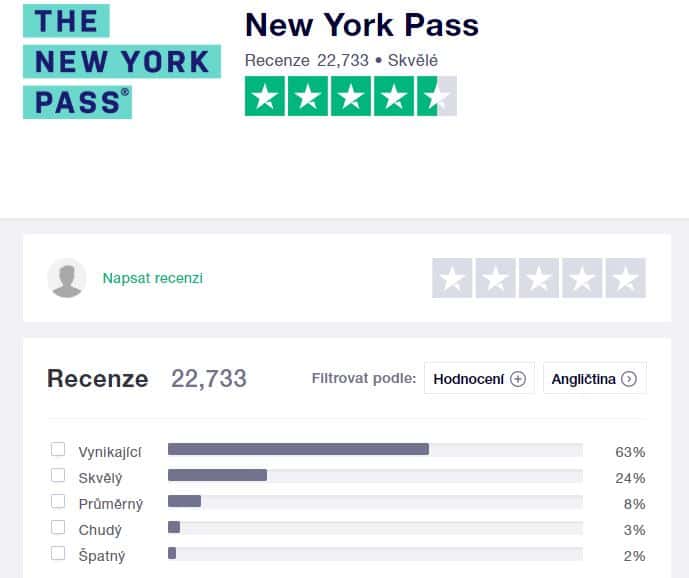The height and width of the screenshot is (578, 689).
Task: Open the Angličtina language dropdown
Action: 595,378
